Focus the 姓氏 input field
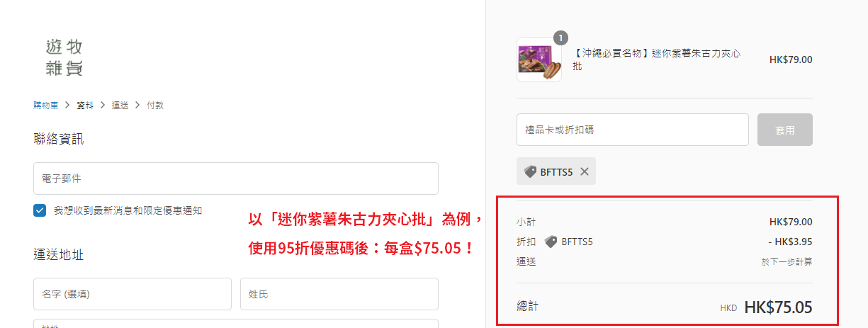This screenshot has height=328, width=868. 339,294
